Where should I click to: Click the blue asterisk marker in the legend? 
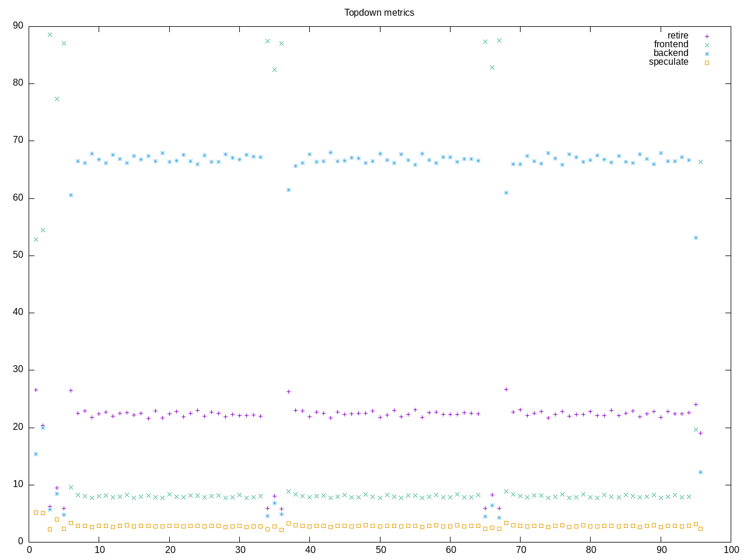click(x=707, y=54)
